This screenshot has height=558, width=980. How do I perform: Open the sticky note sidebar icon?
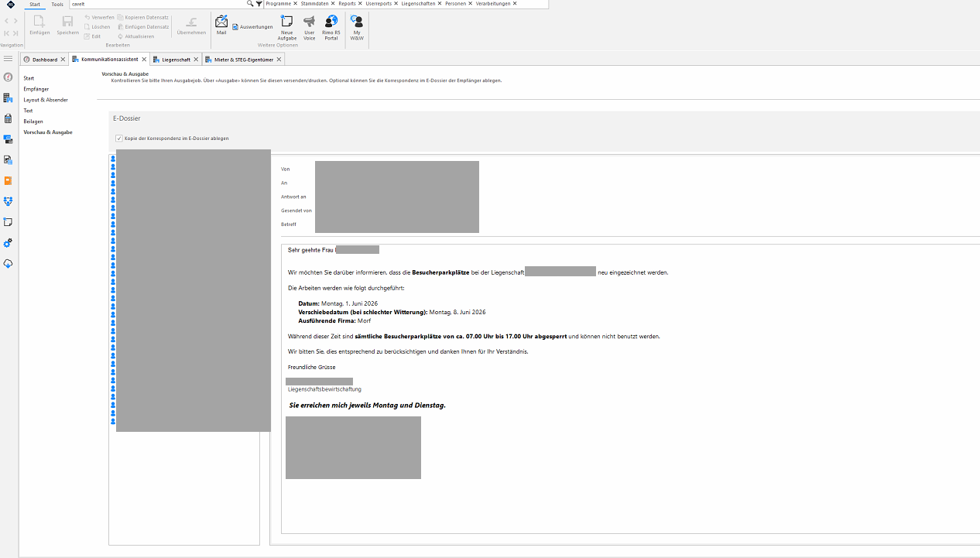[x=8, y=222]
